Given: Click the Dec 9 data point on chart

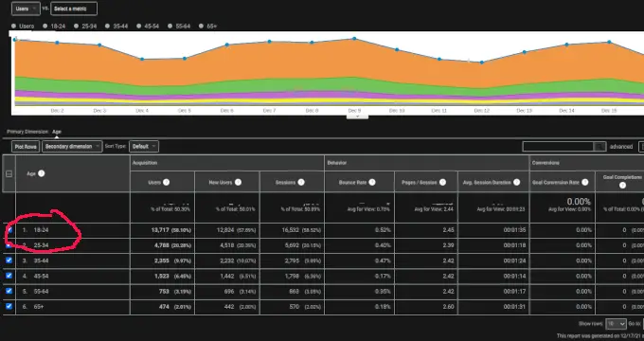Looking at the screenshot, I should (x=354, y=39).
